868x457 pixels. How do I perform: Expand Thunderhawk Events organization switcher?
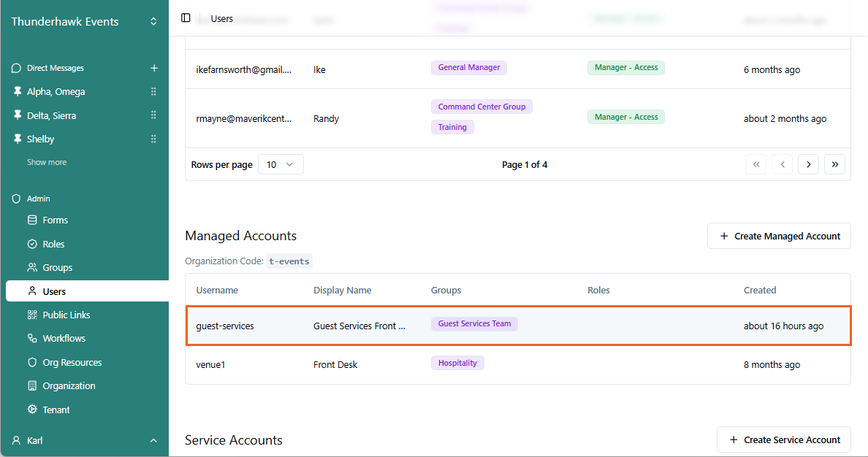153,22
